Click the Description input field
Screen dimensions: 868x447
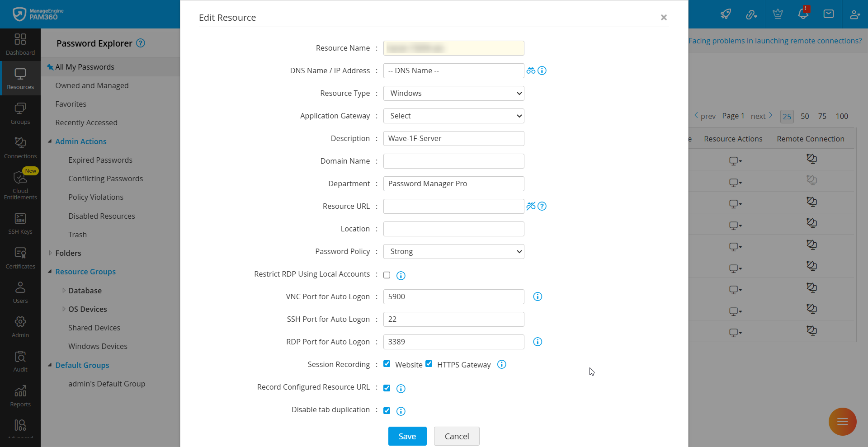453,138
